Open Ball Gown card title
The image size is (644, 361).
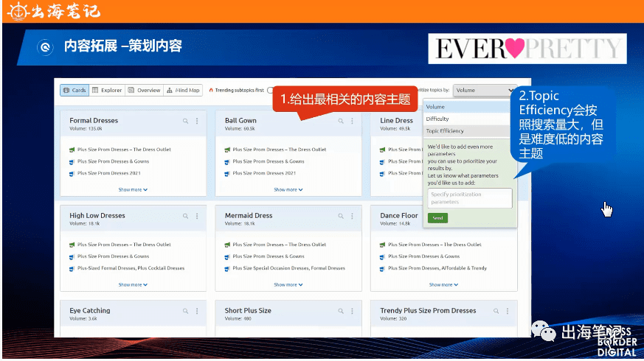pyautogui.click(x=240, y=121)
